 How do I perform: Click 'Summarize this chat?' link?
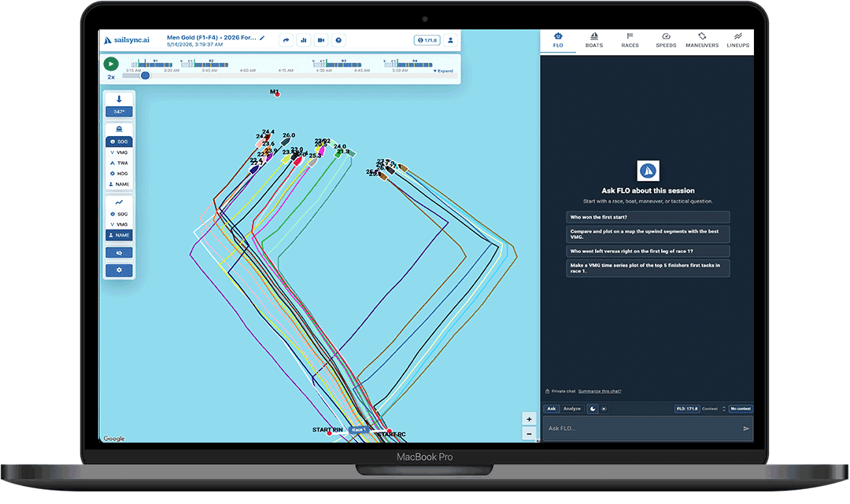600,391
